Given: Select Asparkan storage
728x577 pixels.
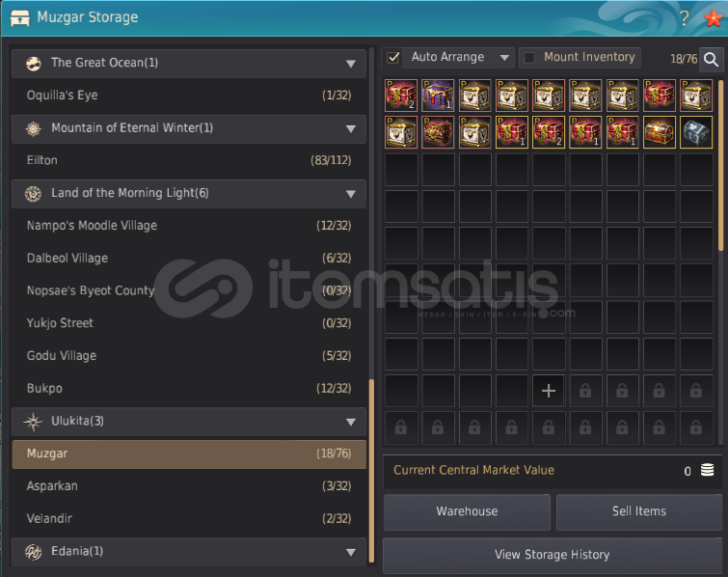Looking at the screenshot, I should click(189, 486).
